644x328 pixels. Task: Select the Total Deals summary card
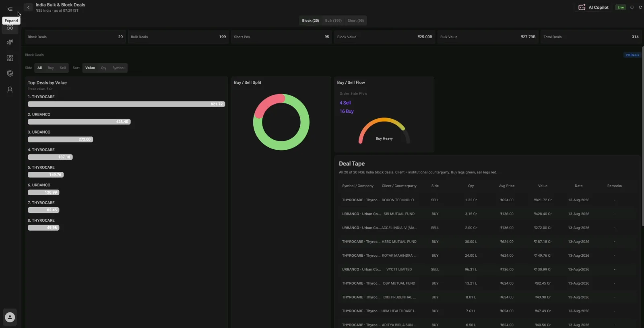point(591,37)
